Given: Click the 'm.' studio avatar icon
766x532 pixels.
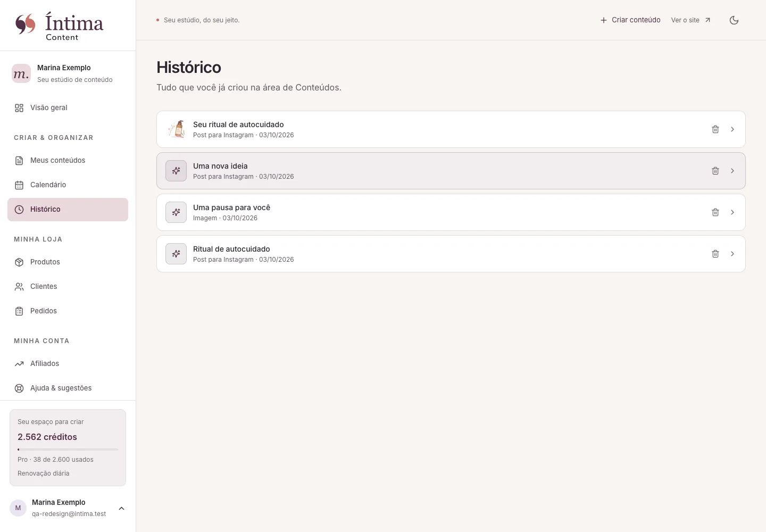Looking at the screenshot, I should point(21,73).
